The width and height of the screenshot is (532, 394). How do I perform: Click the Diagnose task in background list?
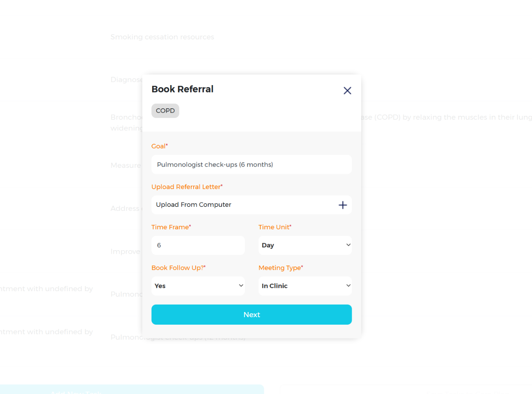click(126, 80)
